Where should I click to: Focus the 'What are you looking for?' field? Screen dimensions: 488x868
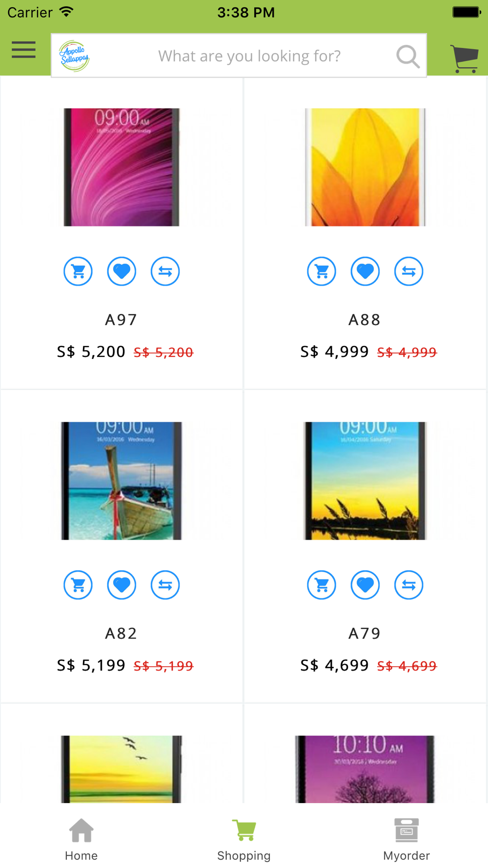point(249,56)
